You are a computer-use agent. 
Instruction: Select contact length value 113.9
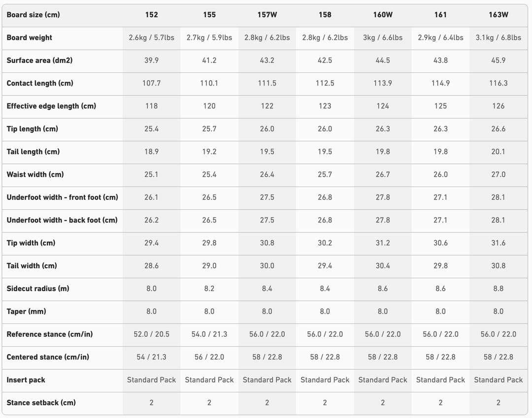tap(383, 83)
